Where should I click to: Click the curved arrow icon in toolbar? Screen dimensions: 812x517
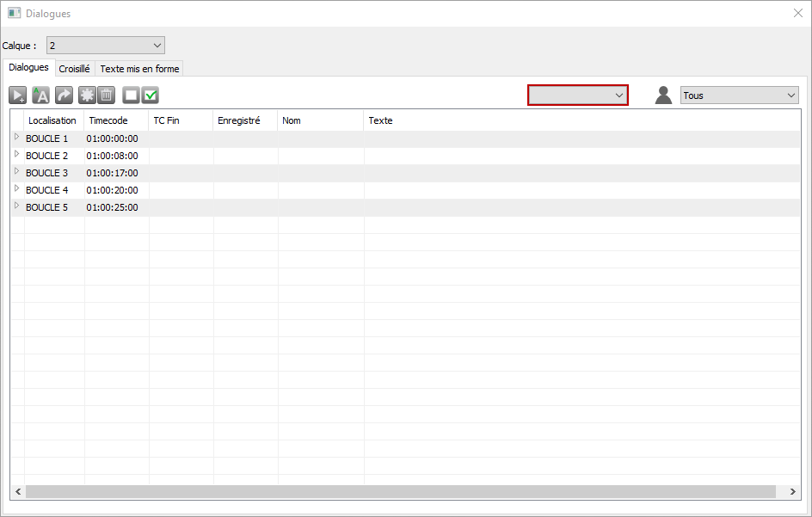click(65, 95)
